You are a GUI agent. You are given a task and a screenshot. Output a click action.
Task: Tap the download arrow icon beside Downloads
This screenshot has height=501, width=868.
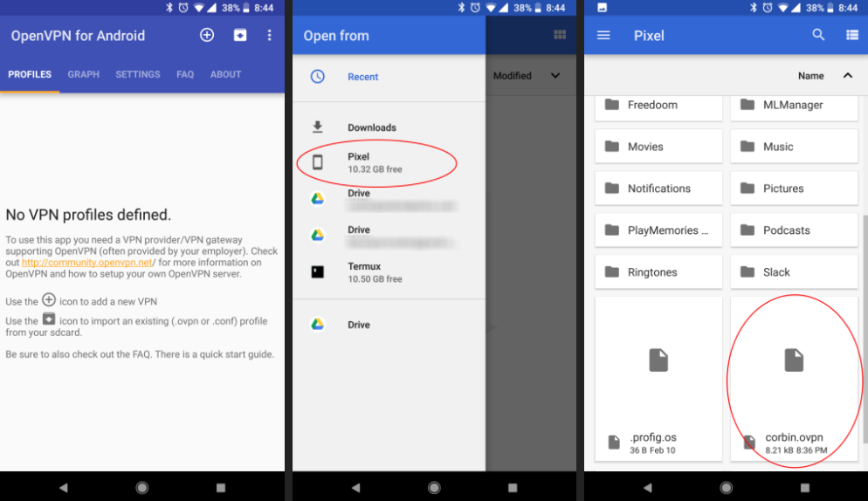point(317,127)
